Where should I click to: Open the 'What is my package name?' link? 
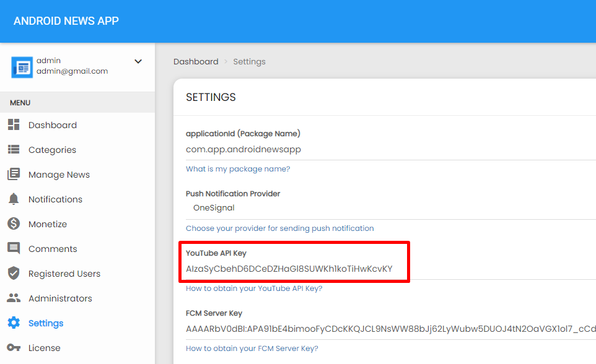pyautogui.click(x=238, y=169)
